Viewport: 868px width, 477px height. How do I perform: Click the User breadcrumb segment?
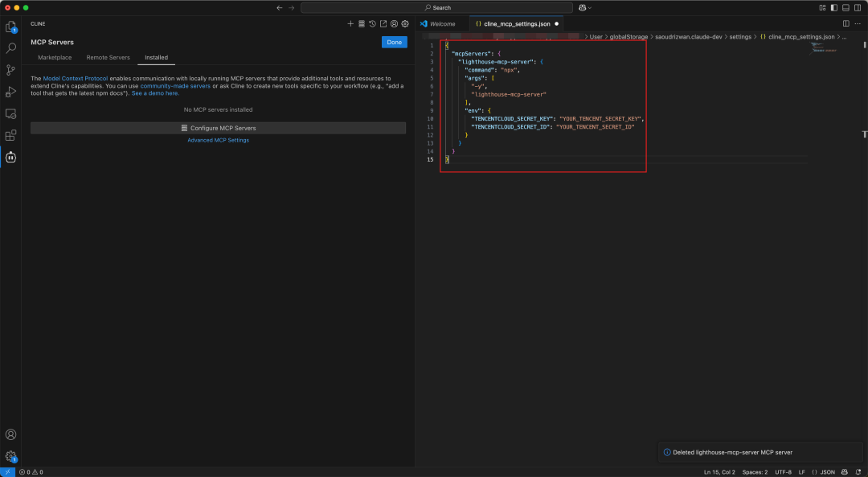point(596,37)
